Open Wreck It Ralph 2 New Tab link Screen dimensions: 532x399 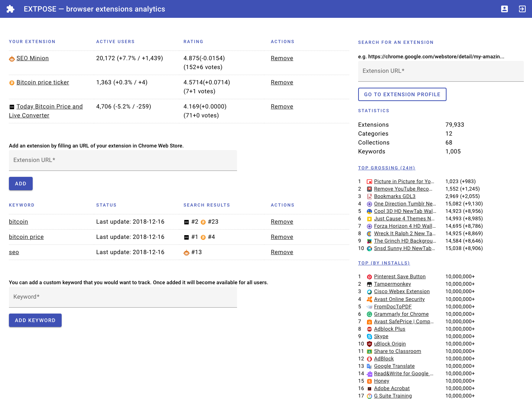pos(405,233)
